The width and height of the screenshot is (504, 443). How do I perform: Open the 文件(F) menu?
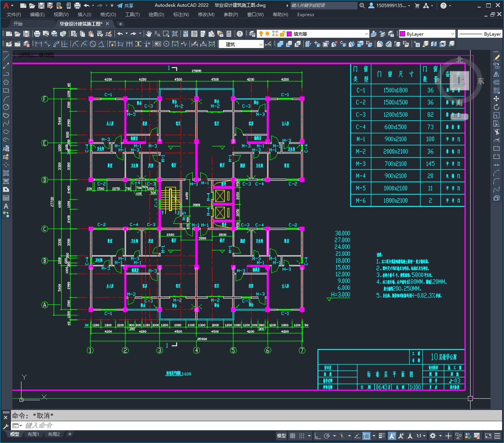[14, 14]
